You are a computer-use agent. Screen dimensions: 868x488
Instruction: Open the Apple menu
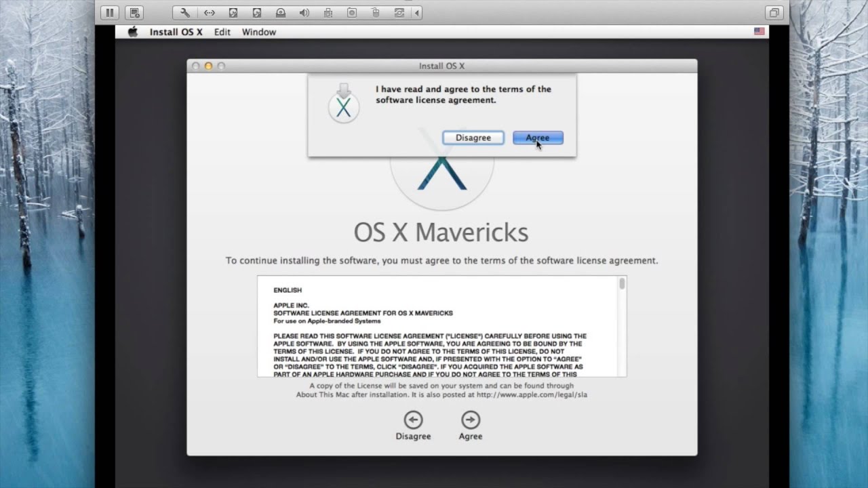(x=133, y=32)
